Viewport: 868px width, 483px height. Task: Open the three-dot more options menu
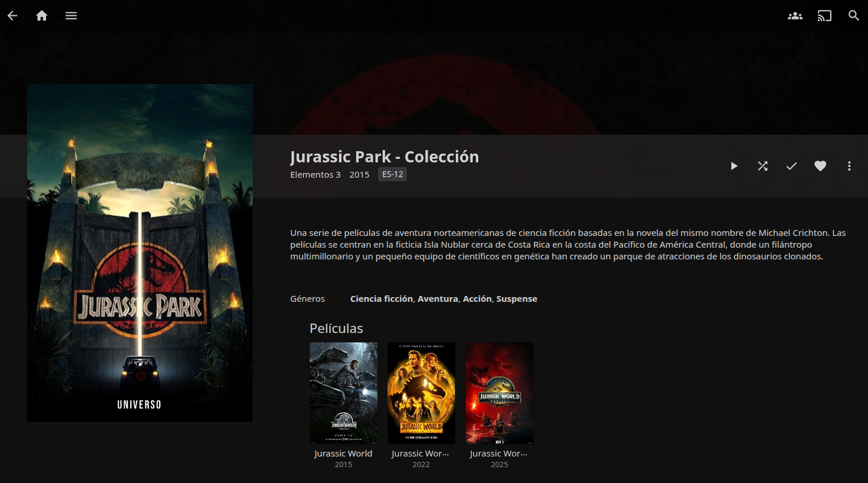click(x=849, y=166)
